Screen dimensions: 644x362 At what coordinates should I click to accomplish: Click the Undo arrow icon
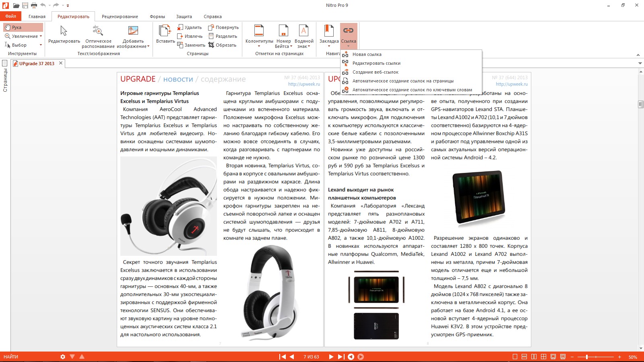click(43, 5)
